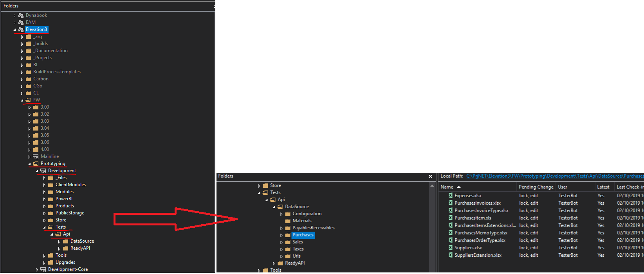This screenshot has width=644, height=274.
Task: Click the Excel icon beside PurchasesOrderType.xlsx
Action: pyautogui.click(x=451, y=240)
